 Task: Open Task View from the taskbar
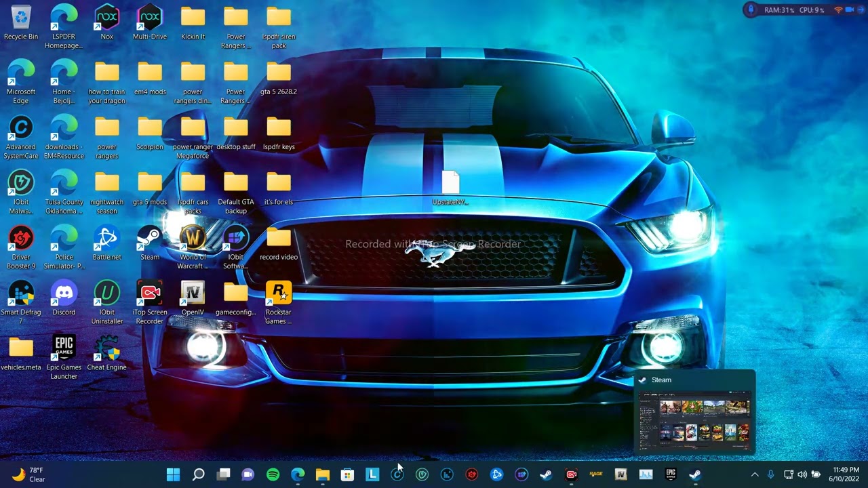click(223, 474)
